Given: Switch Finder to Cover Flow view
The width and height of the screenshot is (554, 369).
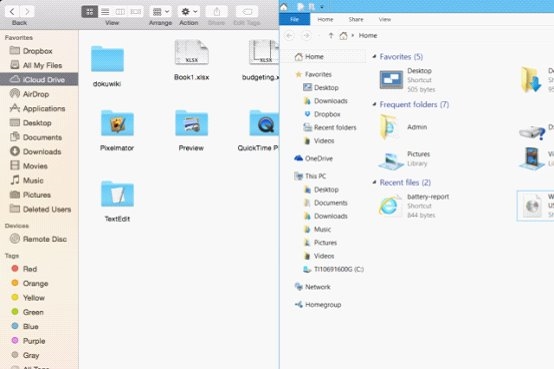Looking at the screenshot, I should coord(136,12).
